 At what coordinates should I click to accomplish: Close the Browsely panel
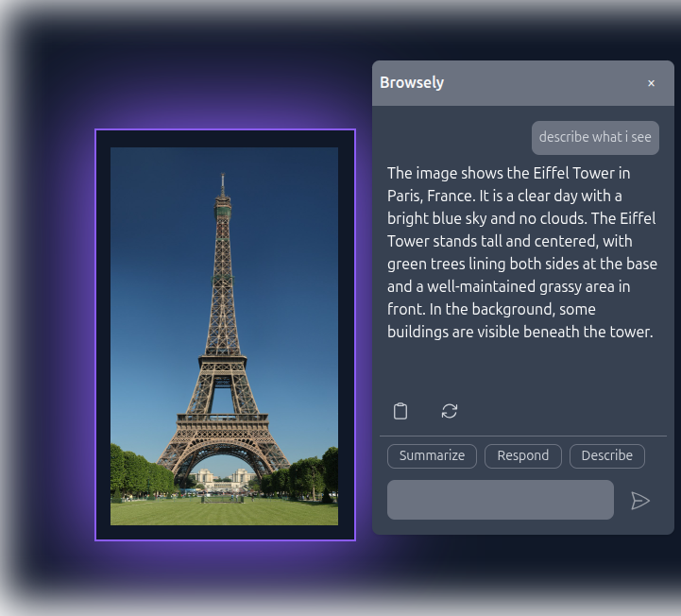[651, 83]
